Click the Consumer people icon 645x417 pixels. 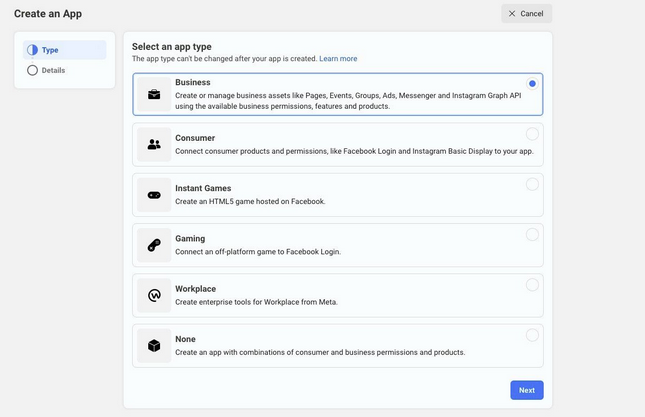click(x=154, y=144)
